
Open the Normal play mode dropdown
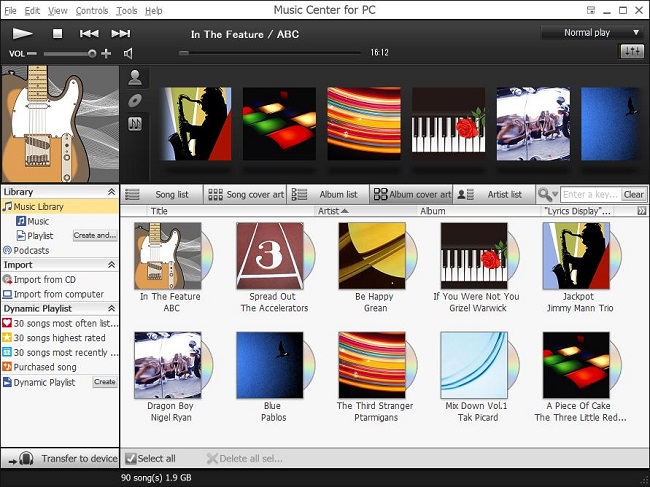pos(592,33)
